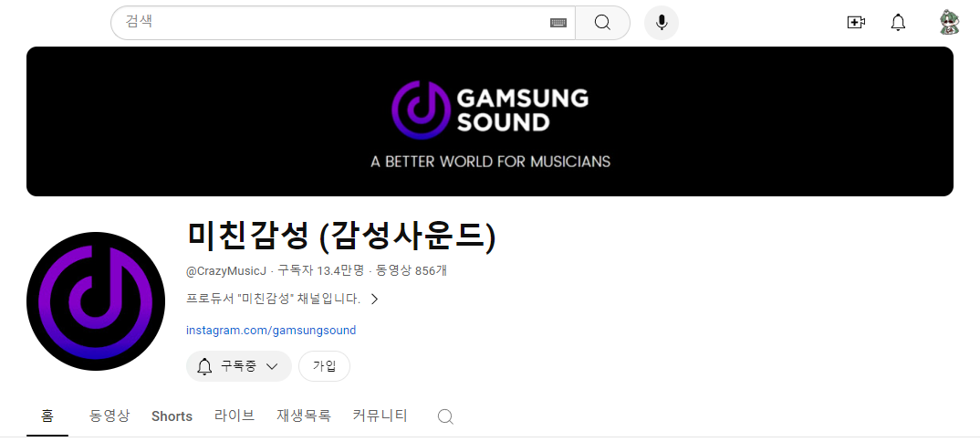
Task: Click the channel title 미친감성 (감성사운드)
Action: point(341,236)
